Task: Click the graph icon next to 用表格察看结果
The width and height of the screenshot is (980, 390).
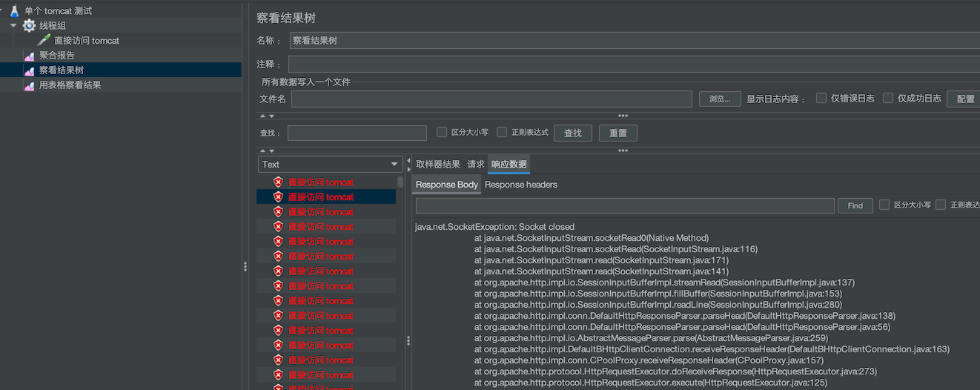Action: 29,85
